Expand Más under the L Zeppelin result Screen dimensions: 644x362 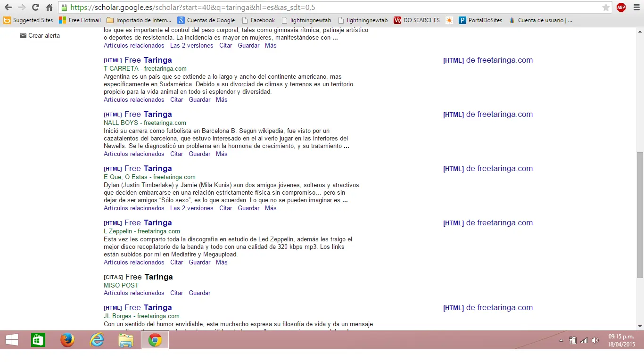222,262
